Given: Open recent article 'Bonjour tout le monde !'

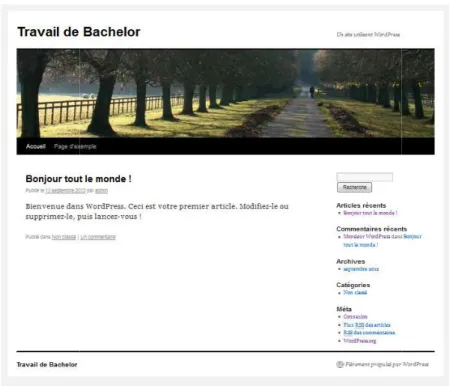Looking at the screenshot, I should [370, 213].
